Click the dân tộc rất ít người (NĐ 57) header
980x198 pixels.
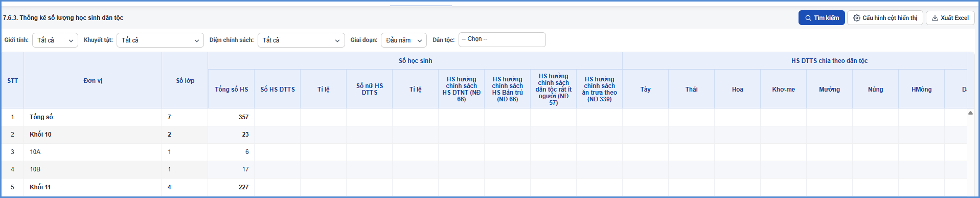[x=554, y=89]
